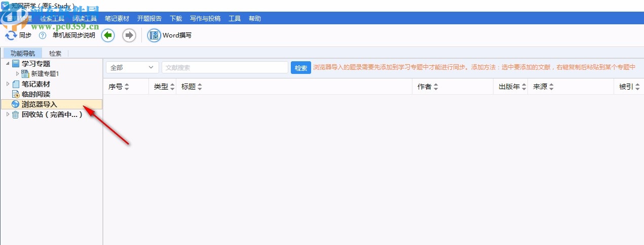Click the 作者 column header text
Screen dimensions: 644x245
pos(425,87)
